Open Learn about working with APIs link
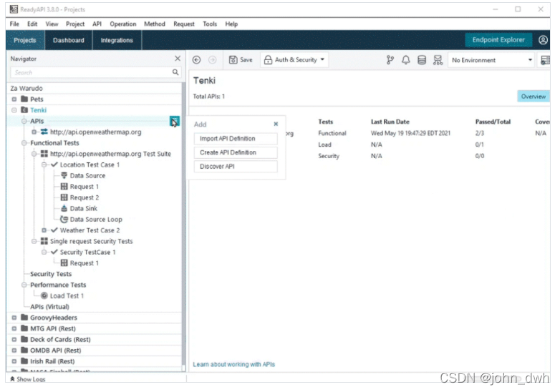Screen dimensions: 560x392 coord(234,364)
